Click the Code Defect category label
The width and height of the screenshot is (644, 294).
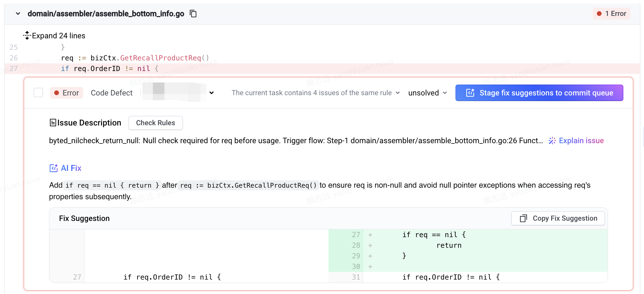pos(112,93)
